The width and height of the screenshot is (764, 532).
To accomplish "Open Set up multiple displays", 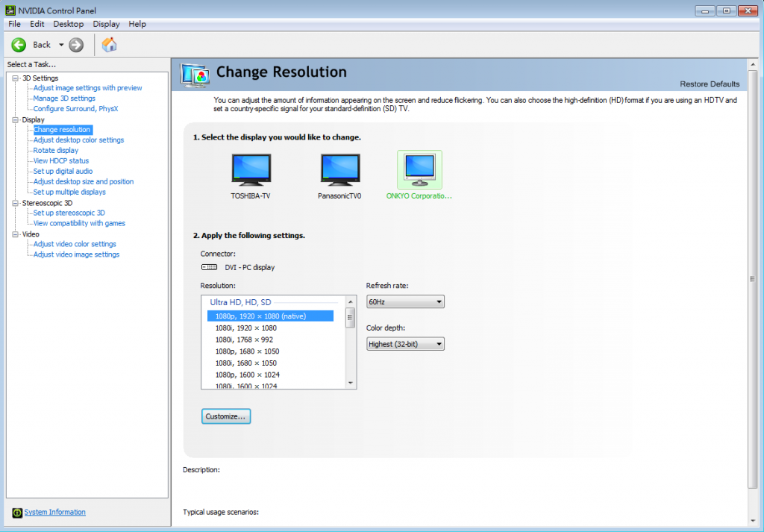I will coord(69,192).
